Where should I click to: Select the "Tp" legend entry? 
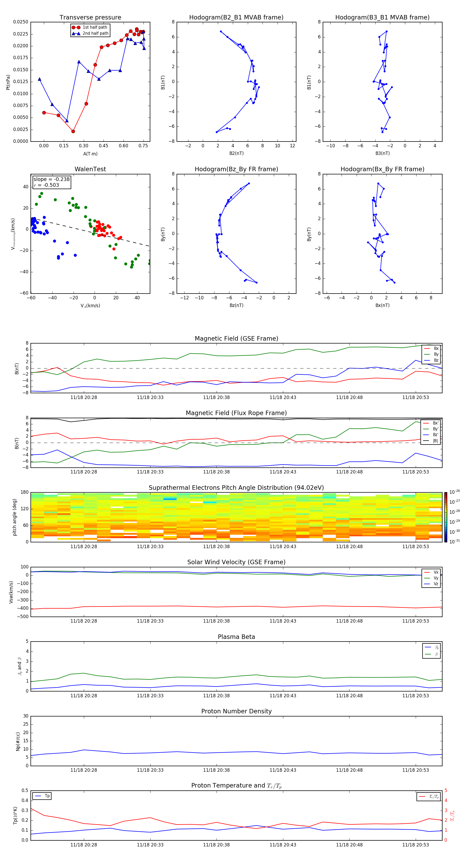pyautogui.click(x=42, y=796)
